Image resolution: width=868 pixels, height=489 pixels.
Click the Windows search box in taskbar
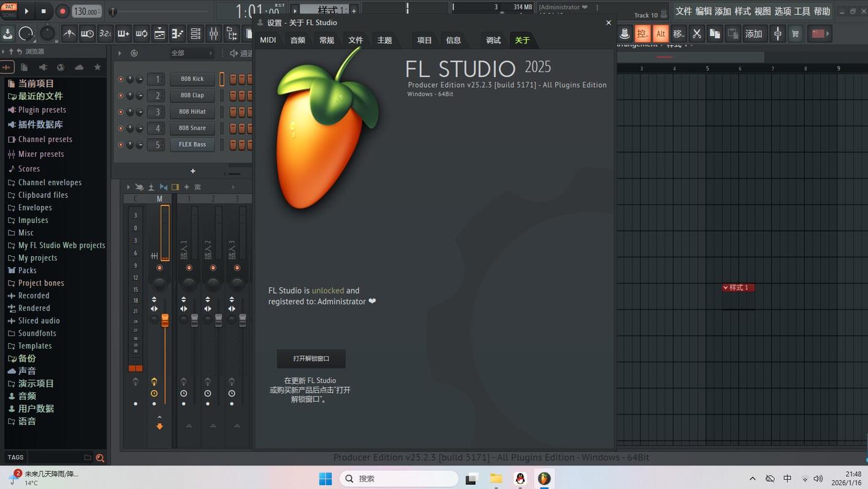coord(399,479)
